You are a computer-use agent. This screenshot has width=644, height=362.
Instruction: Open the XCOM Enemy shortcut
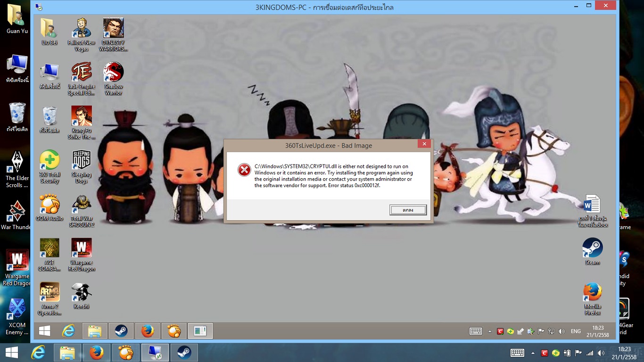point(17,316)
